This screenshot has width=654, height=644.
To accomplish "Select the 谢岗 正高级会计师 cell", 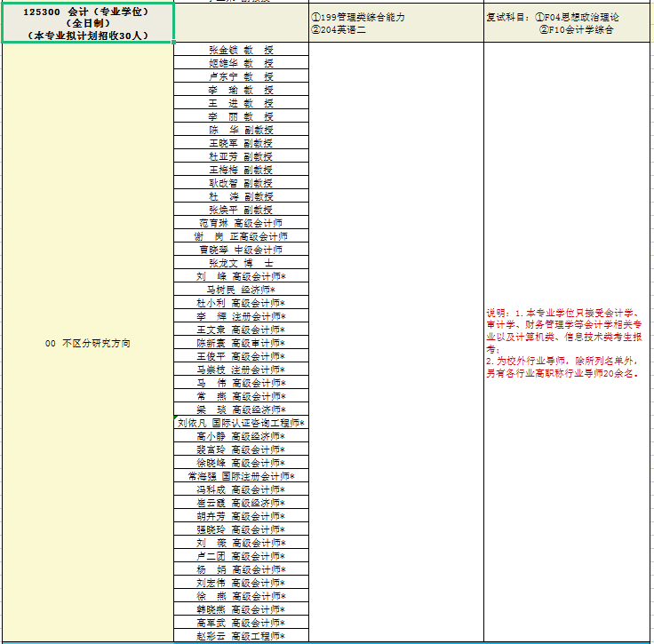I will 241,236.
